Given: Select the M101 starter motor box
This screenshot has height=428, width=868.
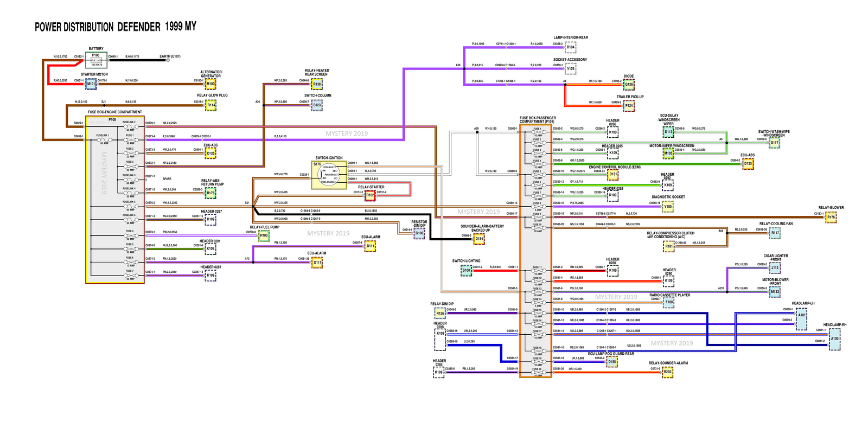Looking at the screenshot, I should click(91, 84).
